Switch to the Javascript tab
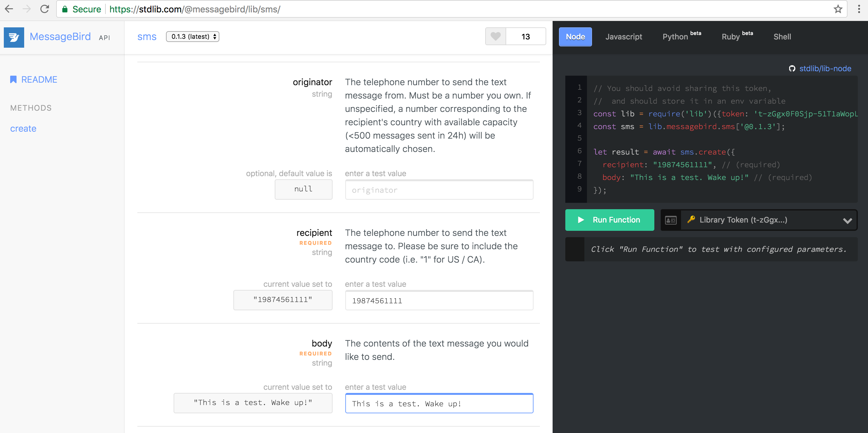The height and width of the screenshot is (433, 868). [x=623, y=37]
